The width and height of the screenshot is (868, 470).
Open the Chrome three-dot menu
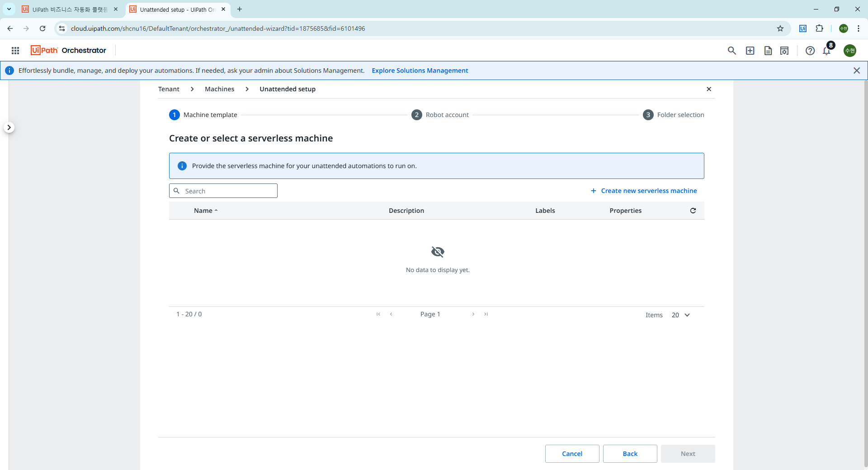(859, 28)
